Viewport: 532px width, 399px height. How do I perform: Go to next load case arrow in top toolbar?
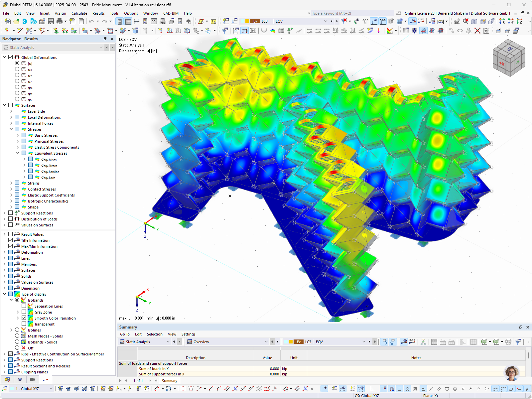[x=337, y=21]
